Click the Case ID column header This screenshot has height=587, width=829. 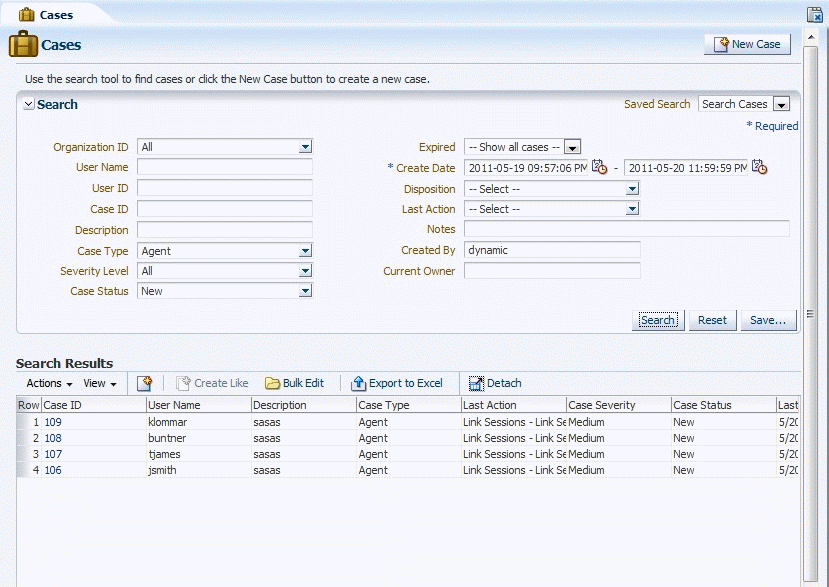94,405
